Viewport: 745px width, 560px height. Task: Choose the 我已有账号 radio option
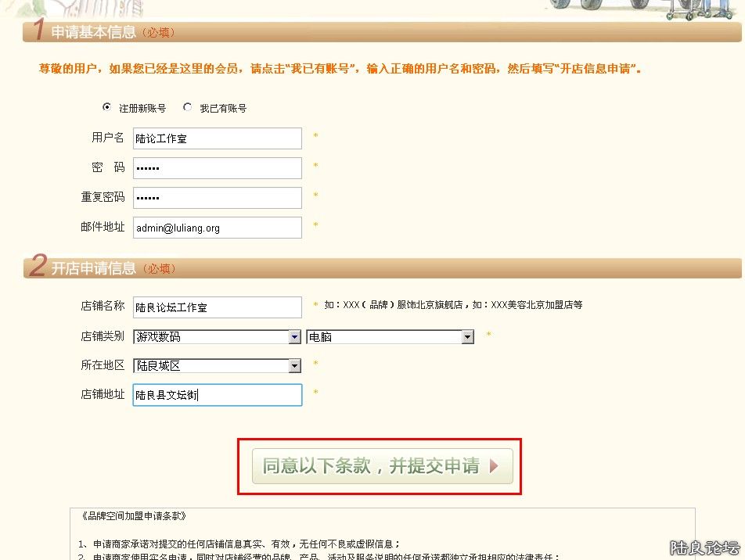click(187, 107)
